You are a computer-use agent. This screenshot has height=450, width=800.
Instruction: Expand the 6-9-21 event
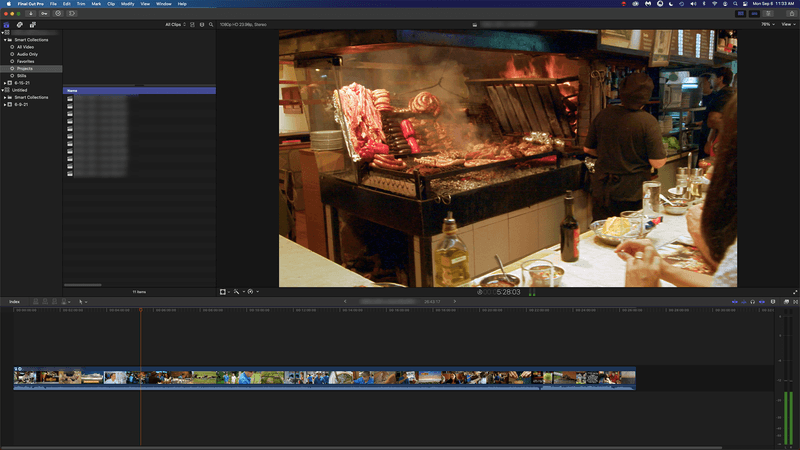coord(5,104)
